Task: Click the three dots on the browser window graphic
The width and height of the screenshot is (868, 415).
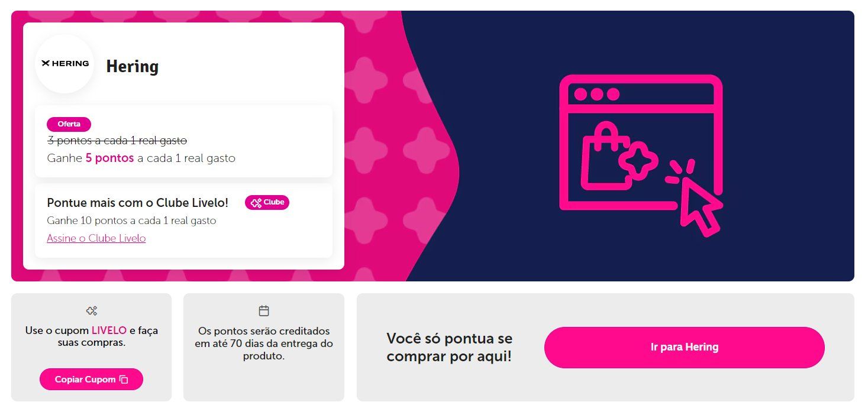Action: click(x=596, y=95)
